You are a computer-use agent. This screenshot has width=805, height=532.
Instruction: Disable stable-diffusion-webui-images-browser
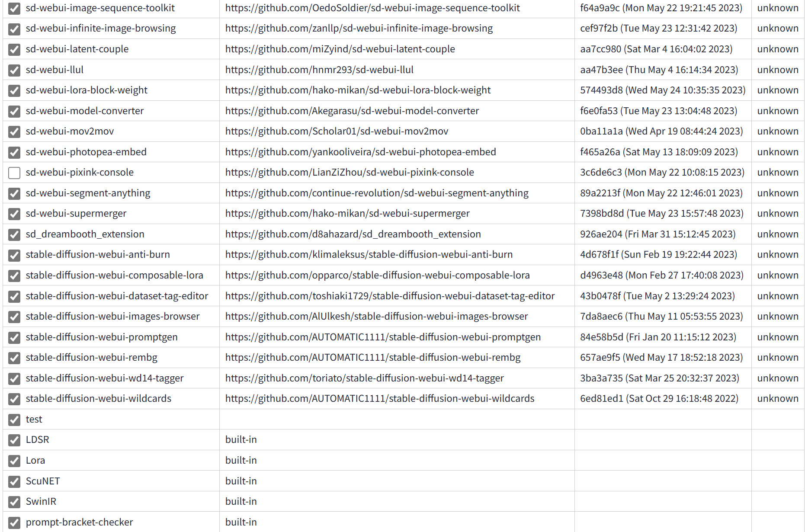point(14,317)
